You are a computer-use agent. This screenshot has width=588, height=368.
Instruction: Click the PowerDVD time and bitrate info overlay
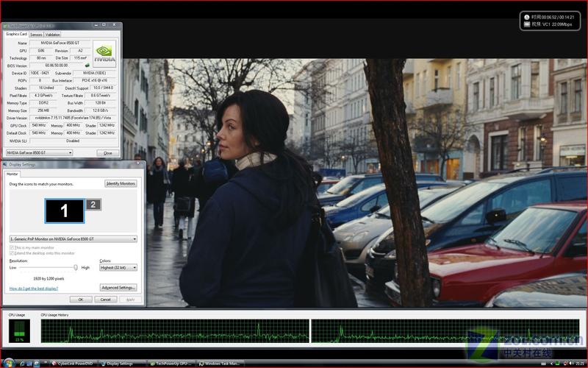[550, 21]
